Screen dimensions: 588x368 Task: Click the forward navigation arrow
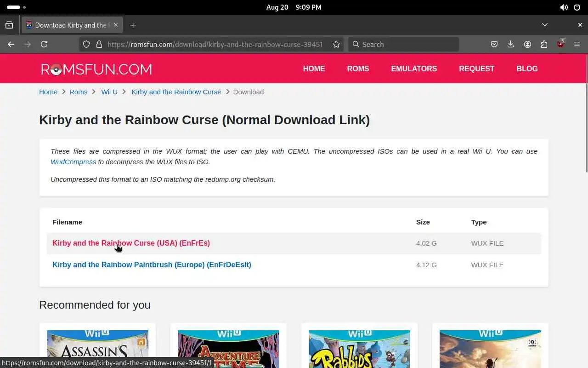pyautogui.click(x=28, y=44)
